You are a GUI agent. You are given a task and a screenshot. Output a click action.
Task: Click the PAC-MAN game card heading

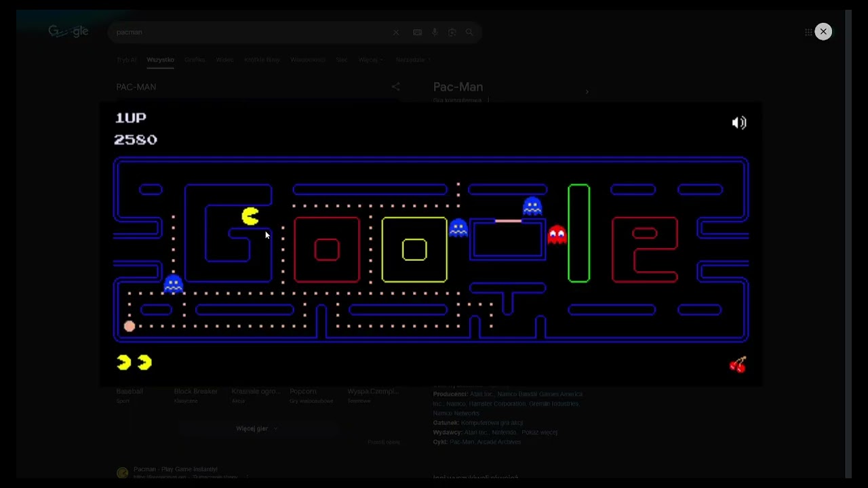click(136, 87)
